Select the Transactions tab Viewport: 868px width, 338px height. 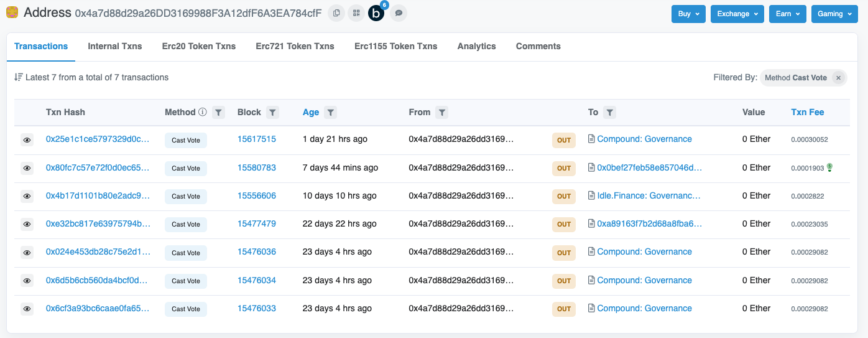tap(41, 46)
